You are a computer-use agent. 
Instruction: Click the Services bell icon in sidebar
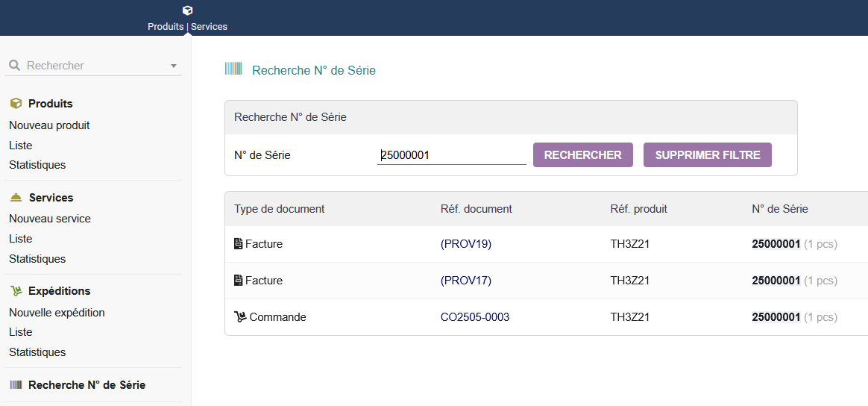16,198
